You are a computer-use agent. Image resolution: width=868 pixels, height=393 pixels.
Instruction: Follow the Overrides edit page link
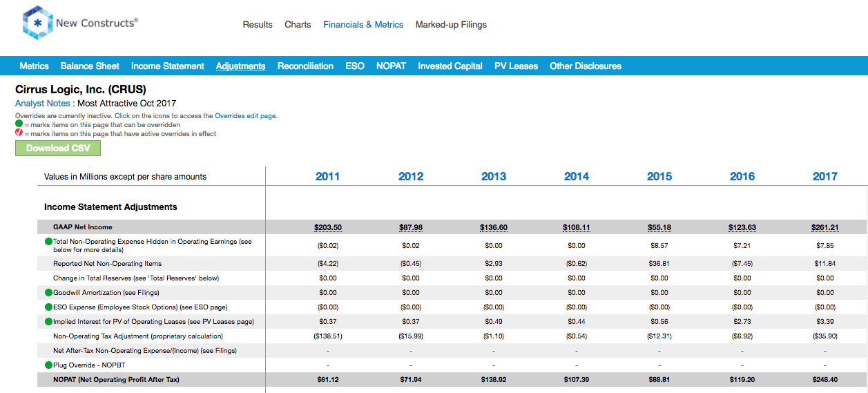tap(245, 116)
